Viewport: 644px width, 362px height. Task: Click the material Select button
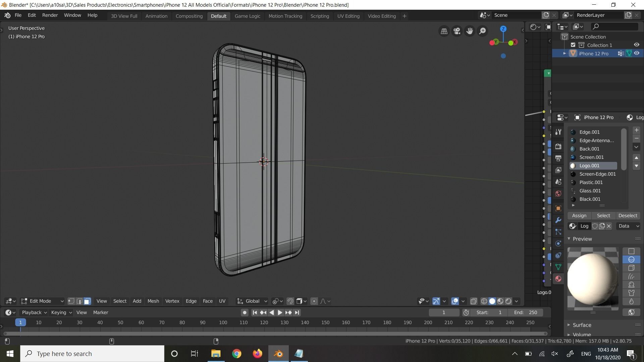603,216
